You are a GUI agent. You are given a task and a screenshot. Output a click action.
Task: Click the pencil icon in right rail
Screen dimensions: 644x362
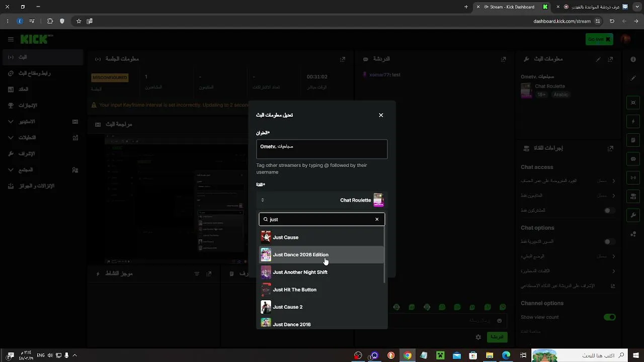point(633,78)
